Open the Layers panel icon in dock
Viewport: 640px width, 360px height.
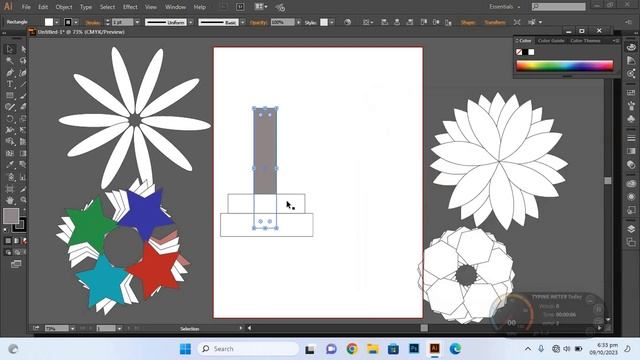(x=631, y=229)
